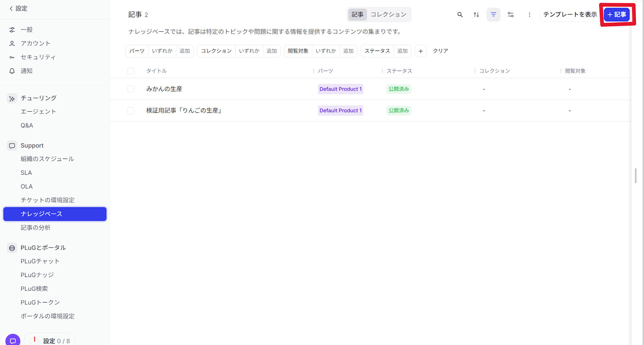This screenshot has width=644, height=345.
Task: Click the plus icon to add filter
Action: [421, 51]
